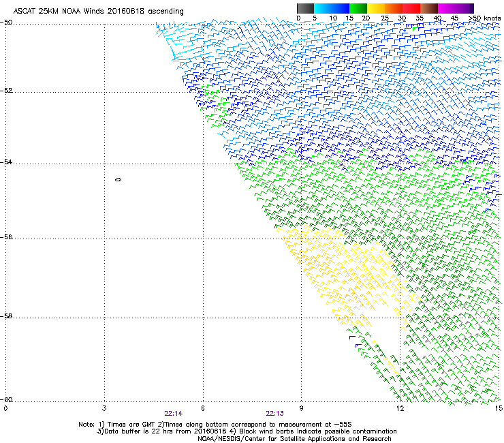This screenshot has width=504, height=443.
Task: Click the longitude label '3'
Action: pos(104,408)
